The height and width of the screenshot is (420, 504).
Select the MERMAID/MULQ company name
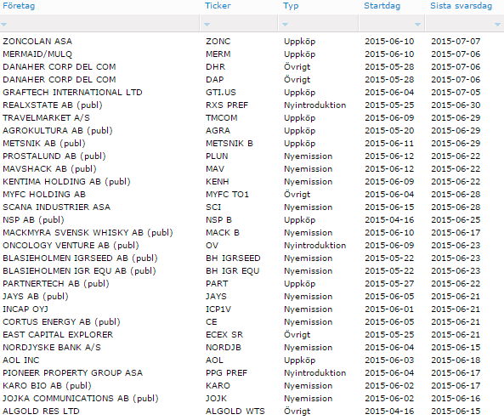(x=37, y=54)
